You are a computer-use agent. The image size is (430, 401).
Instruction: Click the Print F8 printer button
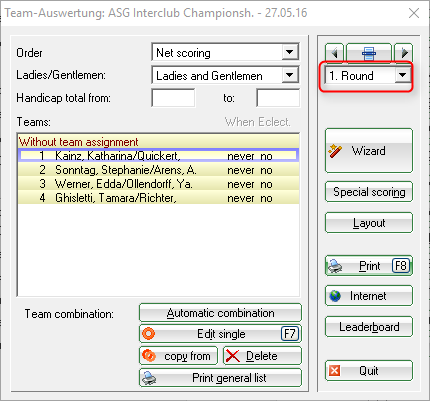coord(369,266)
